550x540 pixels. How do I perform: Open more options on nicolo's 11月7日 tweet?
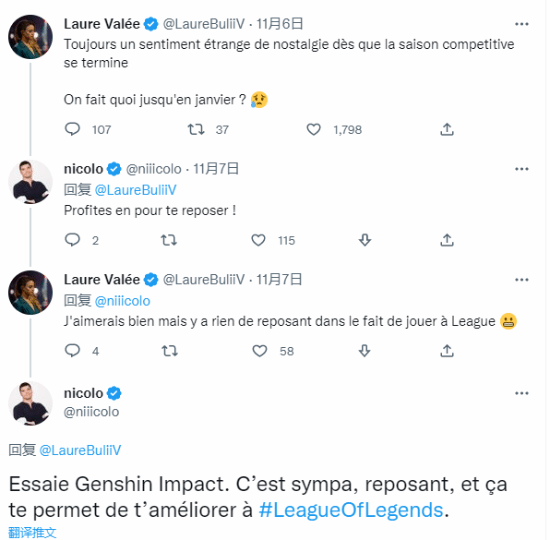point(522,169)
